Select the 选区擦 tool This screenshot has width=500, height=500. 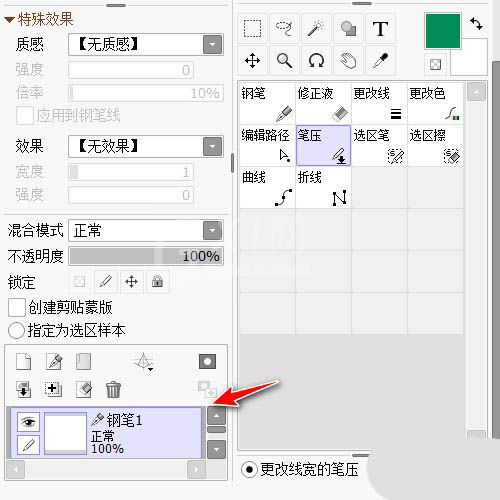[x=435, y=146]
